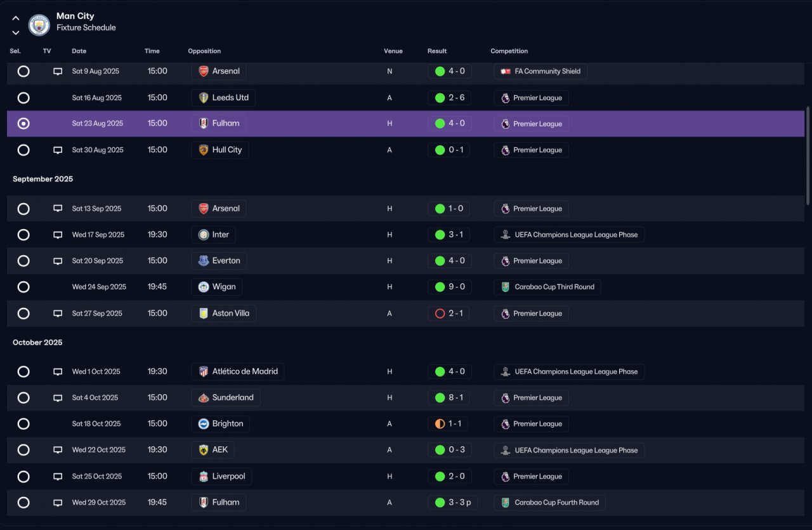Go to previous team with up chevron
The width and height of the screenshot is (812, 530).
[x=16, y=18]
